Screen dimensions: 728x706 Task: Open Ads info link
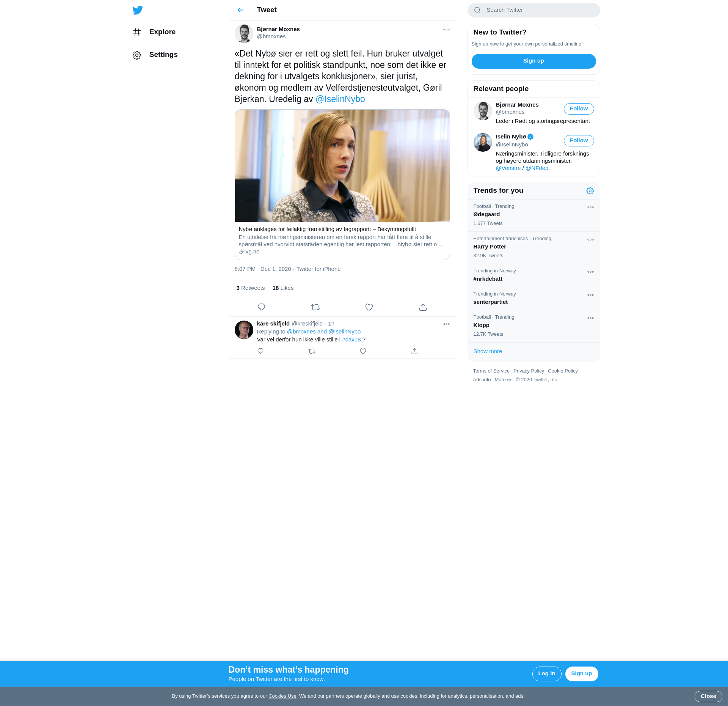(482, 380)
